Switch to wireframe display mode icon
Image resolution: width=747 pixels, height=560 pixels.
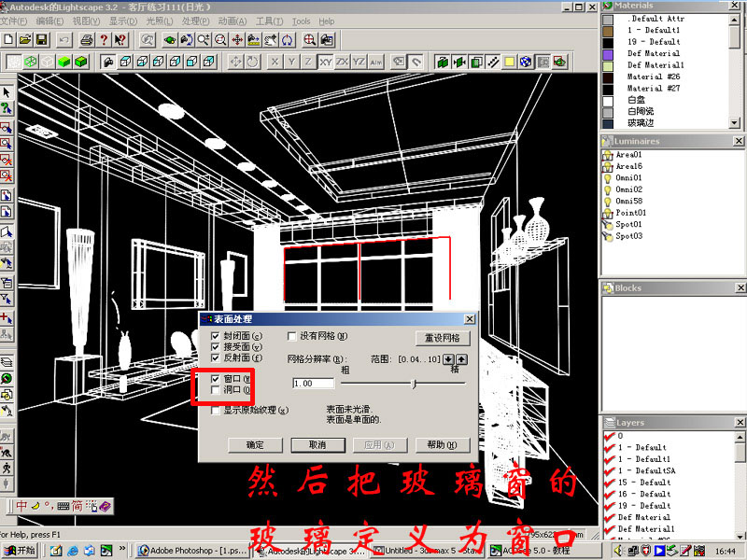[31, 62]
